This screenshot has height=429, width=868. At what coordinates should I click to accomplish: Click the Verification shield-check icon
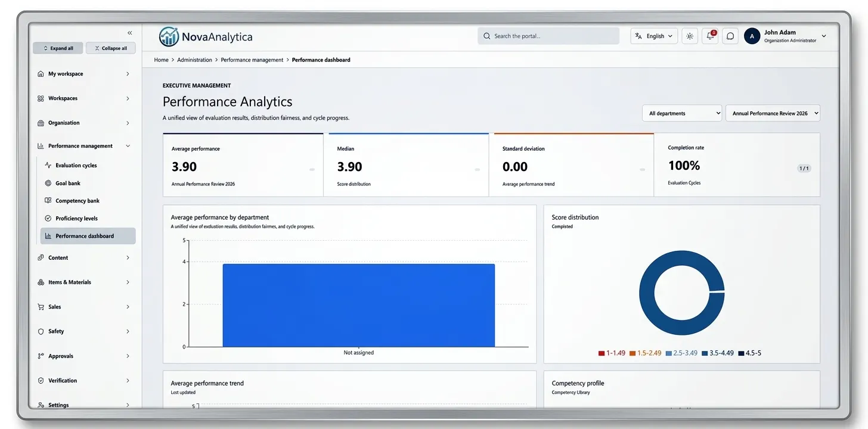tap(41, 381)
